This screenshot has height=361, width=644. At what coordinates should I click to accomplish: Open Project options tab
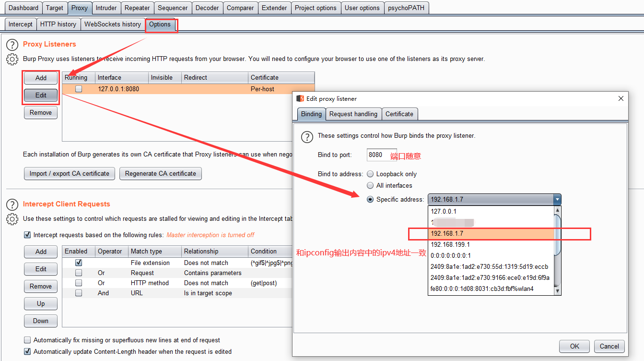tap(316, 8)
